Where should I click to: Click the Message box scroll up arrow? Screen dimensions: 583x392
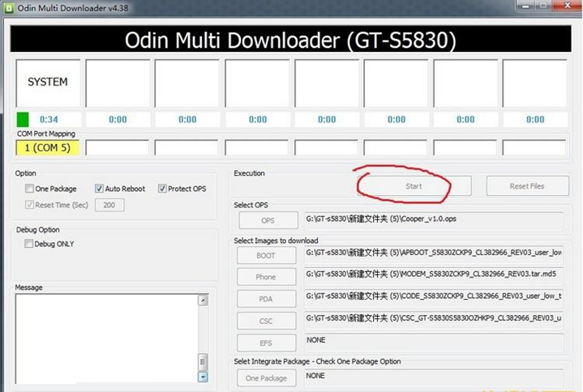203,300
